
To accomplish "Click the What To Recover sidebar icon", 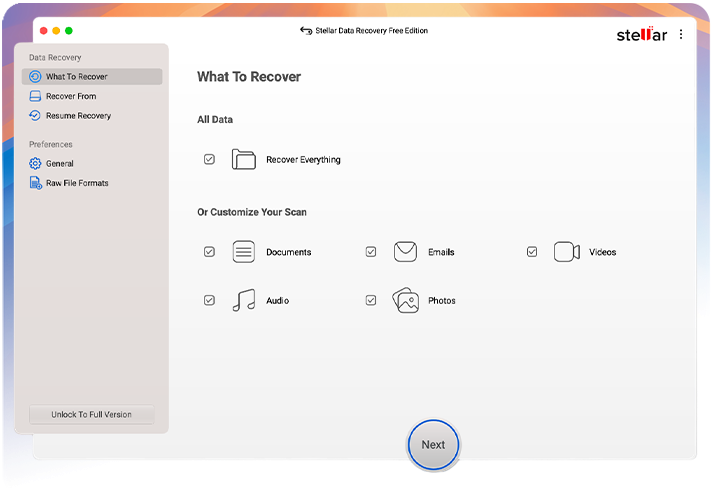I will 35,76.
